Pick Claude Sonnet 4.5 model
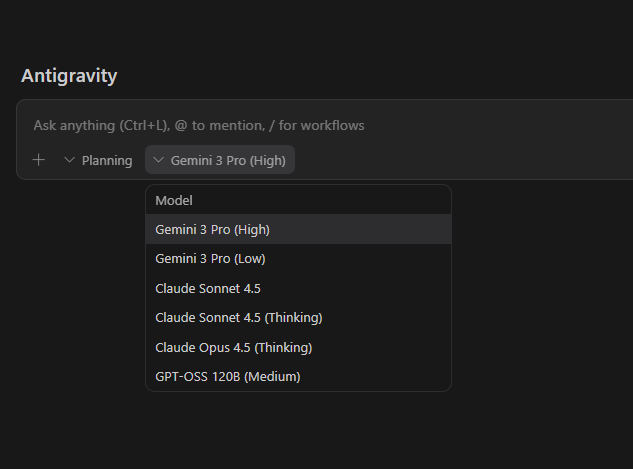 click(298, 288)
